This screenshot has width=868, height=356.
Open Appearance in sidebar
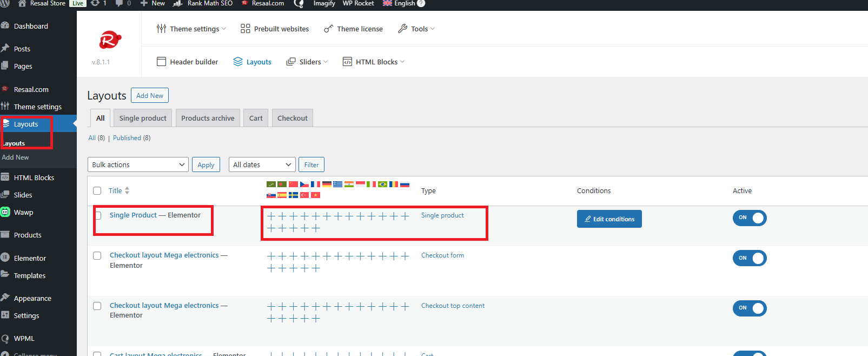[x=32, y=298]
